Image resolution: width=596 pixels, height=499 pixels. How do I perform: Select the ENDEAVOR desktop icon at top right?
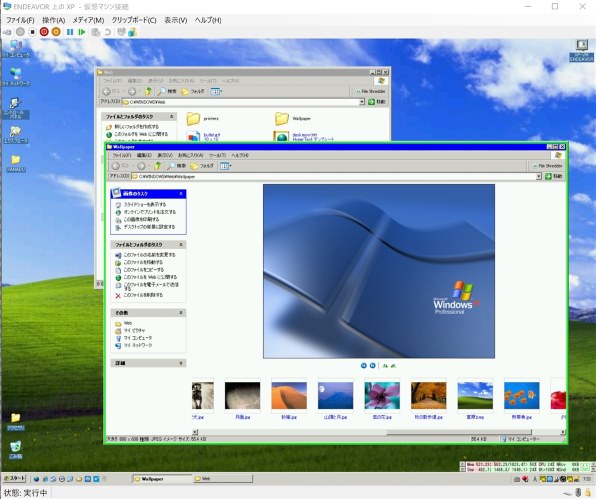pos(582,51)
